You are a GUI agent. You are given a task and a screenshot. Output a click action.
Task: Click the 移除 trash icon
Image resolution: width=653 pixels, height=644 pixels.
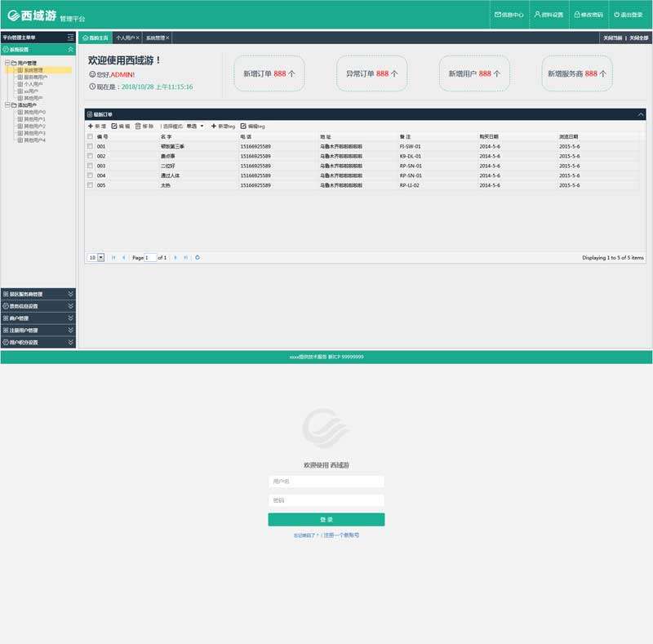click(x=138, y=127)
